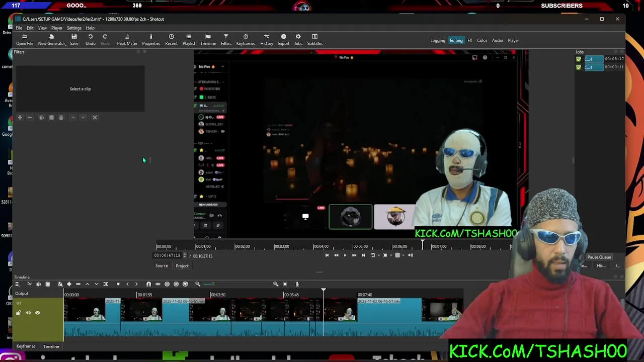
Task: Toggle ripple mode in timeline
Action: [x=167, y=284]
